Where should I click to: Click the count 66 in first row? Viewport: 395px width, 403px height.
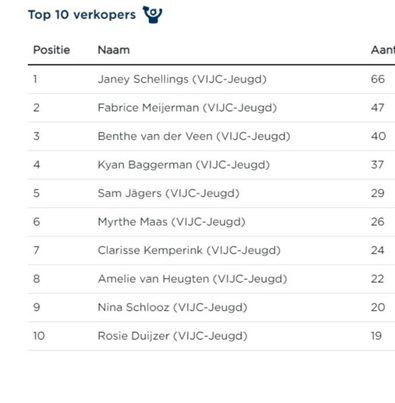pyautogui.click(x=378, y=79)
